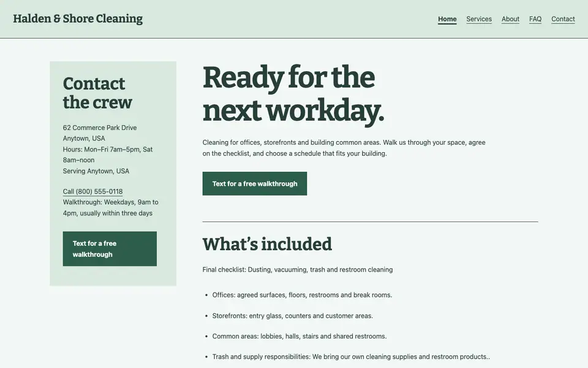Viewport: 588px width, 368px height.
Task: Click the "Final checklist: Dusting, vacuuming" line
Action: pos(298,270)
